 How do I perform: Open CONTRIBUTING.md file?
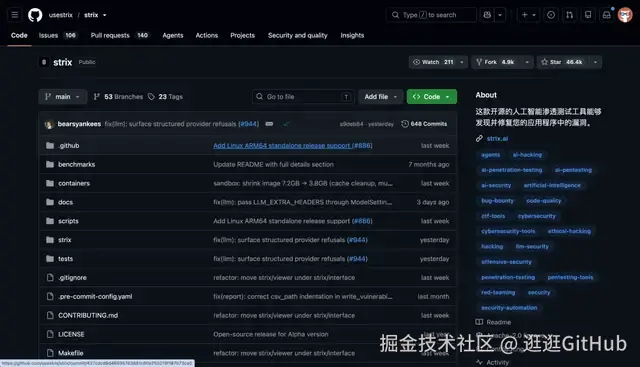point(88,315)
